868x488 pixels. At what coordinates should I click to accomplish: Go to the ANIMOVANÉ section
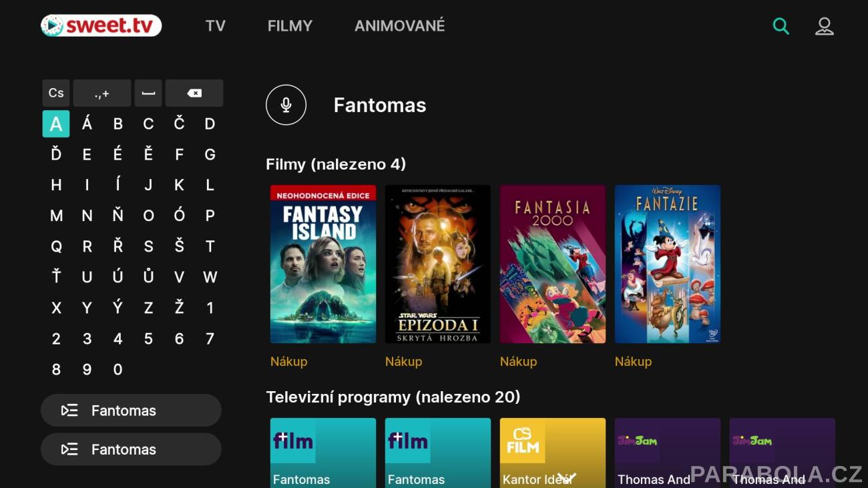coord(399,26)
